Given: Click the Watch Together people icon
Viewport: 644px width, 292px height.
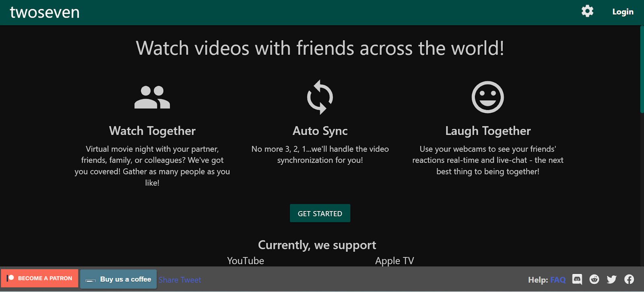Looking at the screenshot, I should [152, 97].
